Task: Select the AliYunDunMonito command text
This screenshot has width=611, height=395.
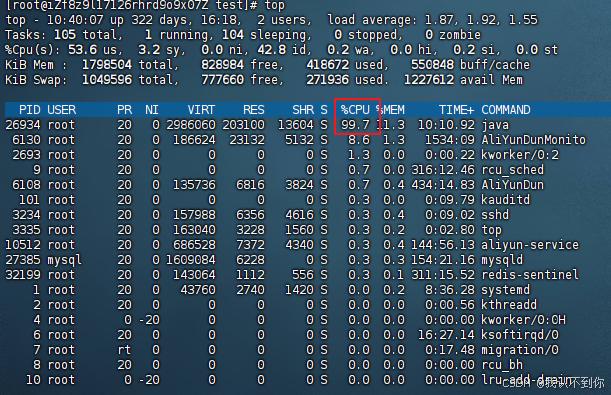Action: click(533, 140)
